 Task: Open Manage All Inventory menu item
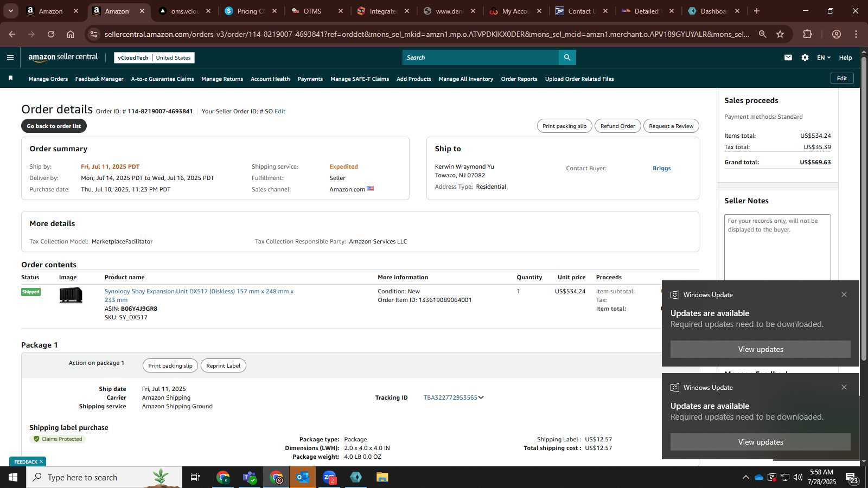click(x=466, y=79)
